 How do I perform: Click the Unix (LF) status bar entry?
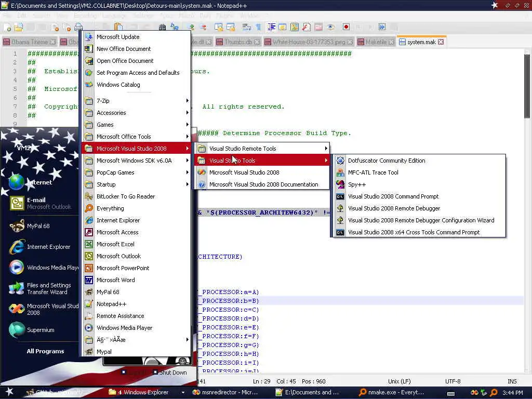click(399, 381)
